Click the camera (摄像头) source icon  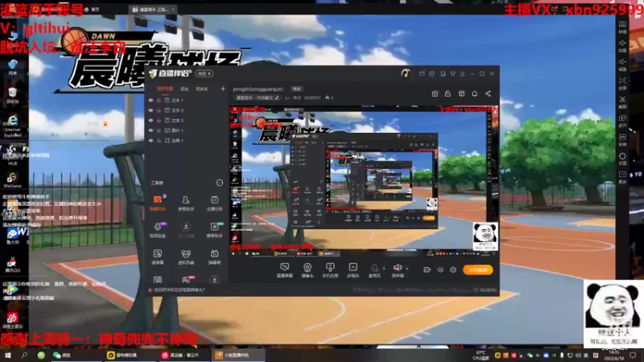pyautogui.click(x=308, y=270)
